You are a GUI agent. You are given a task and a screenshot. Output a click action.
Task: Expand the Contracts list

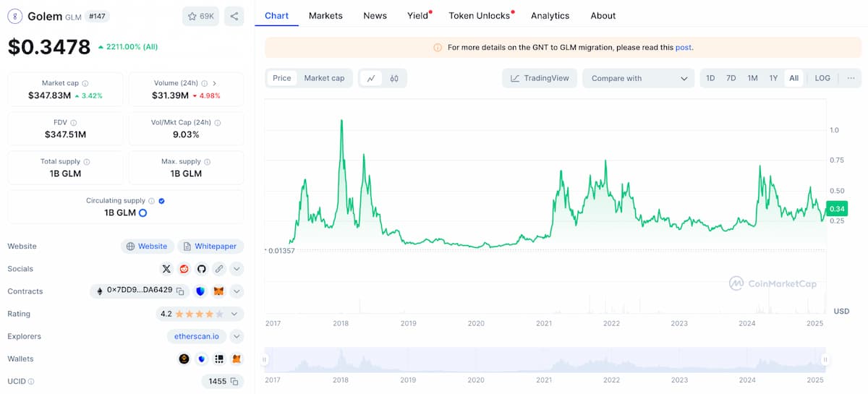237,291
